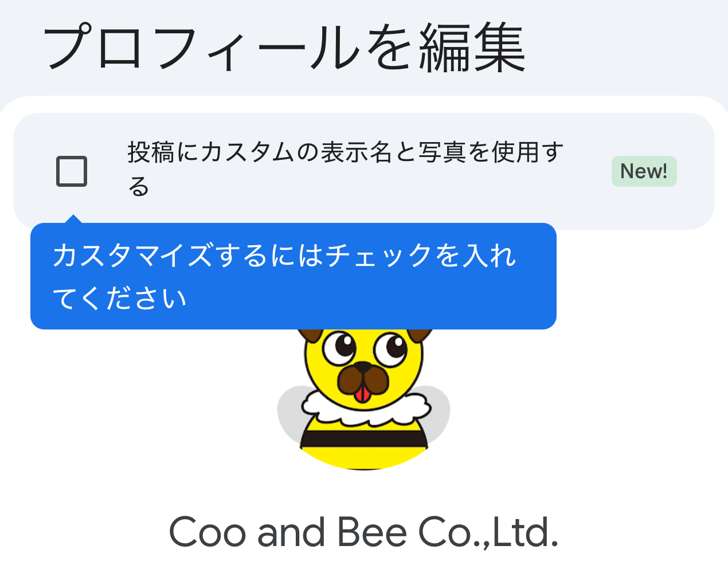Click the mascot's left gray wing
The image size is (728, 577).
291,413
